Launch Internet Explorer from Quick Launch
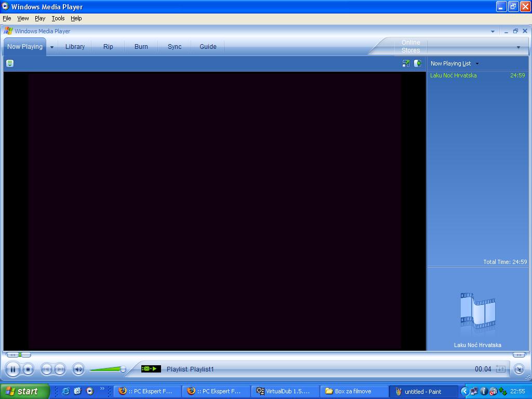The width and height of the screenshot is (532, 399). [x=66, y=391]
